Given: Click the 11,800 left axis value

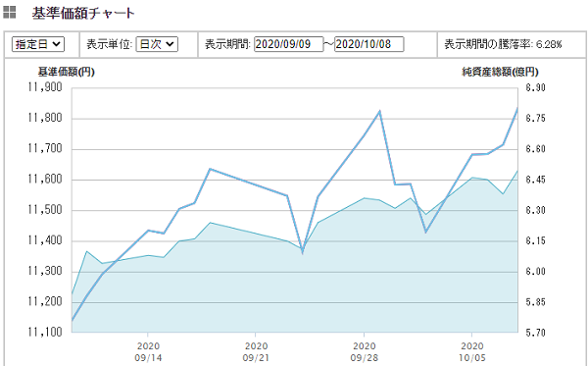Looking at the screenshot, I should tap(45, 118).
